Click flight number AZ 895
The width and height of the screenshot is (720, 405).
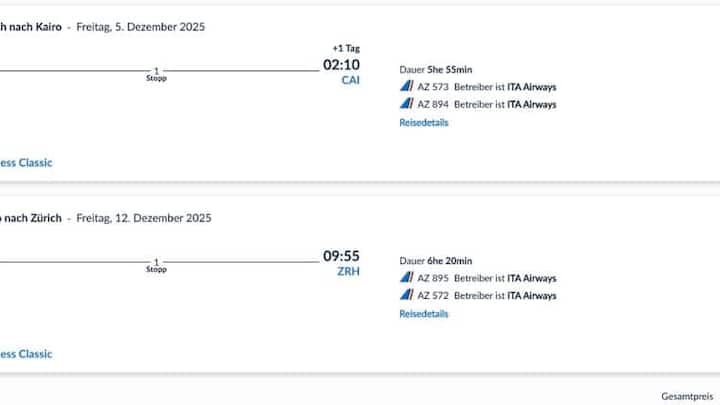[x=433, y=278]
